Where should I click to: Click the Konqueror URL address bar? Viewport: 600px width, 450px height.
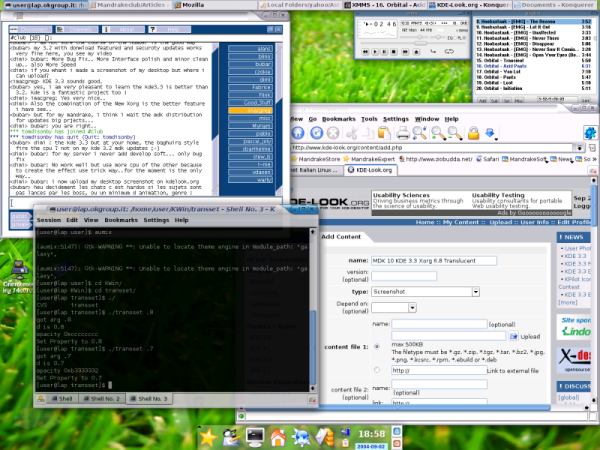tap(432, 148)
